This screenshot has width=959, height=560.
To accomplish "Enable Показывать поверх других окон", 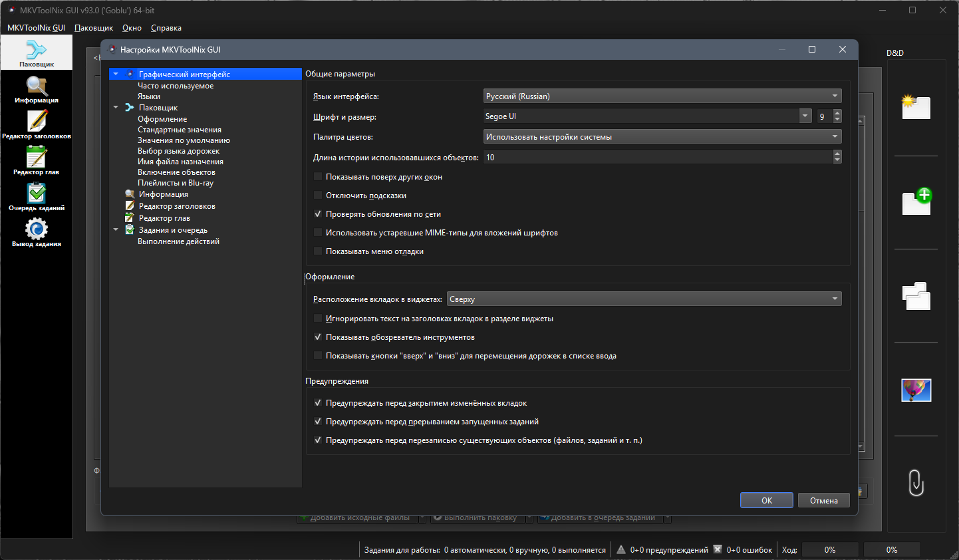I will coord(318,177).
